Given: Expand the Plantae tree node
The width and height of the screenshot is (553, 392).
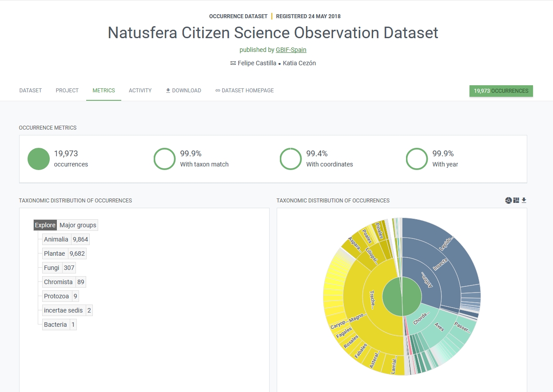Looking at the screenshot, I should pos(54,253).
